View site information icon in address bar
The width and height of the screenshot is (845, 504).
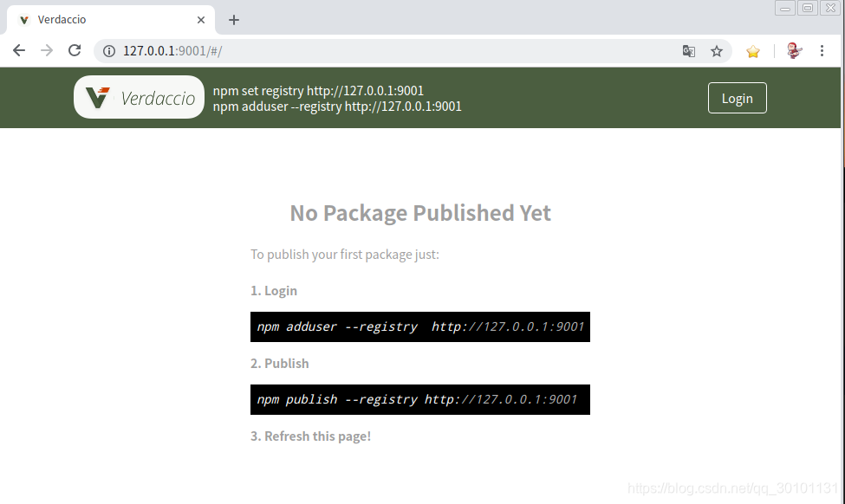tap(109, 51)
